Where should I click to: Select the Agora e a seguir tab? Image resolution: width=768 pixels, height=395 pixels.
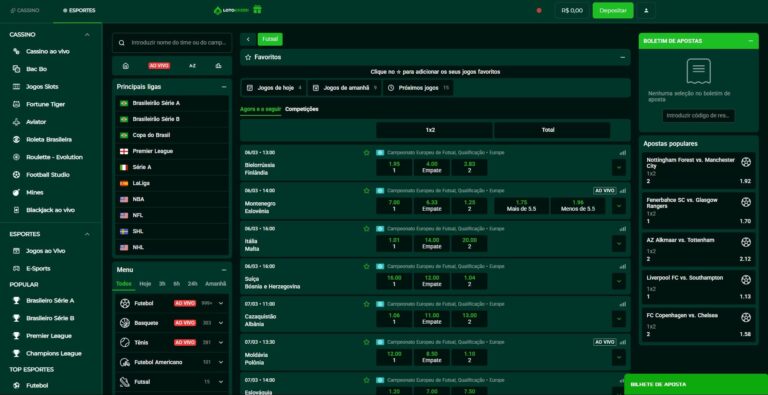click(261, 109)
